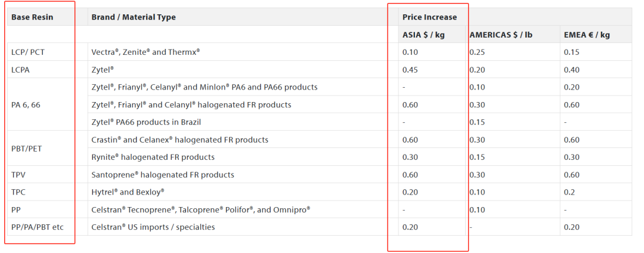The image size is (644, 253).
Task: Select the LCPA base resin cell
Action: click(x=20, y=70)
